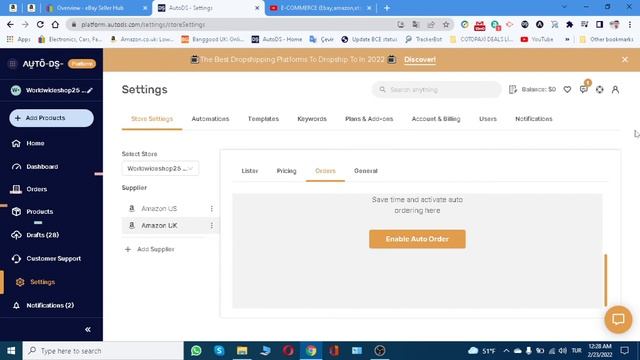Open a new browser tab

pos(387,8)
